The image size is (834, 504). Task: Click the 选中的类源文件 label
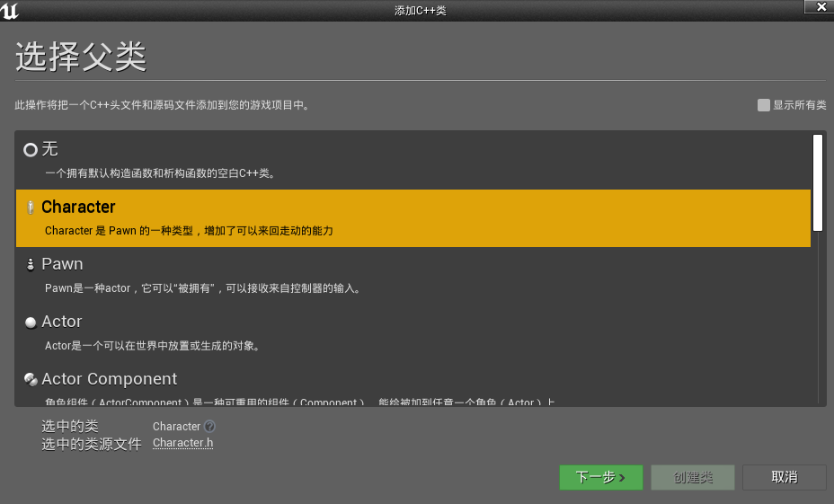(92, 444)
